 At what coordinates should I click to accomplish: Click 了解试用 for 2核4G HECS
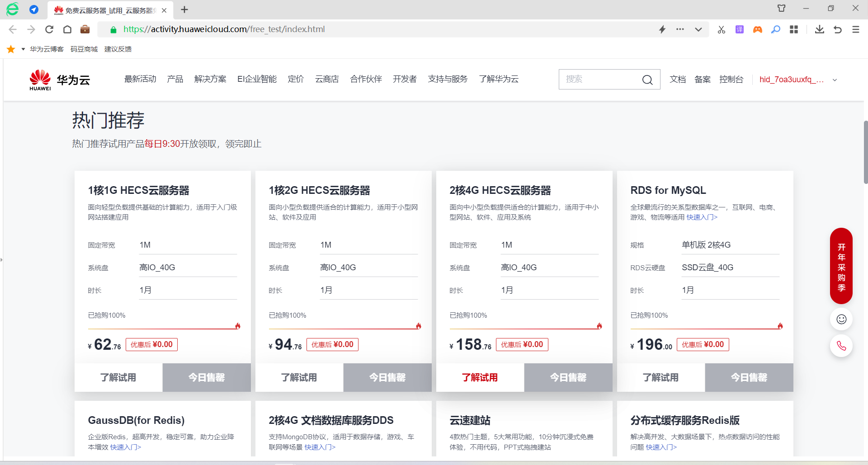pyautogui.click(x=480, y=377)
